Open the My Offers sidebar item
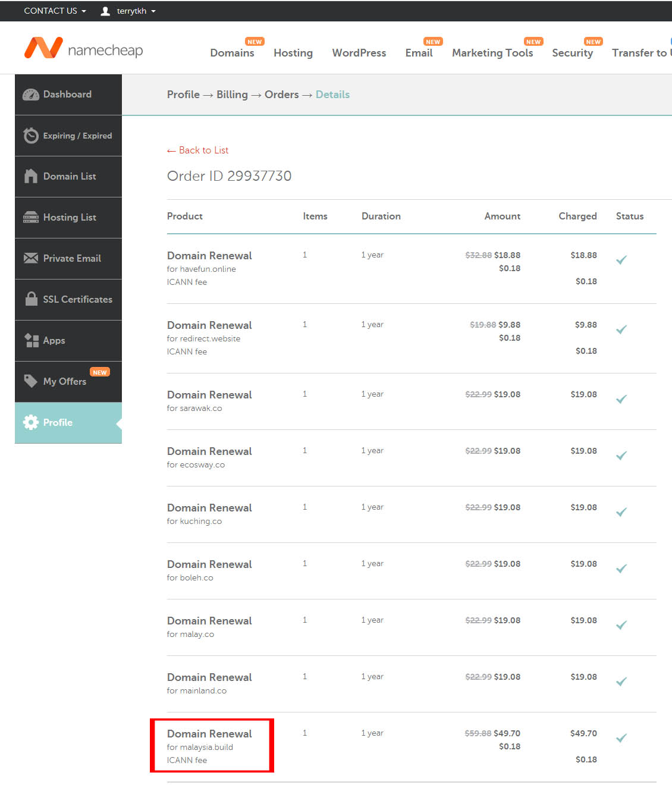 68,382
